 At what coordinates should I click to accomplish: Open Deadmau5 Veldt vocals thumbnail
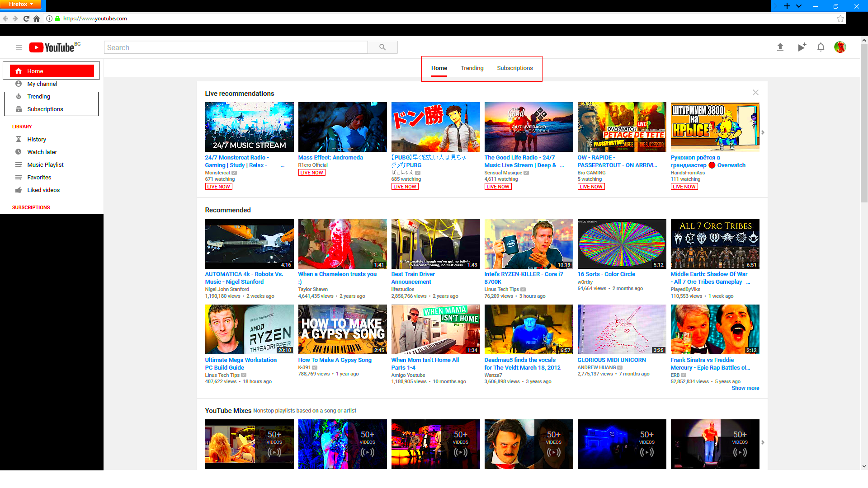pyautogui.click(x=528, y=329)
